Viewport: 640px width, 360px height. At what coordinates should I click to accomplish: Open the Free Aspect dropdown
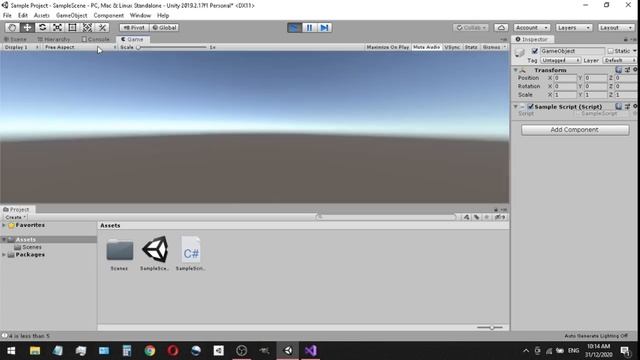pyautogui.click(x=80, y=47)
